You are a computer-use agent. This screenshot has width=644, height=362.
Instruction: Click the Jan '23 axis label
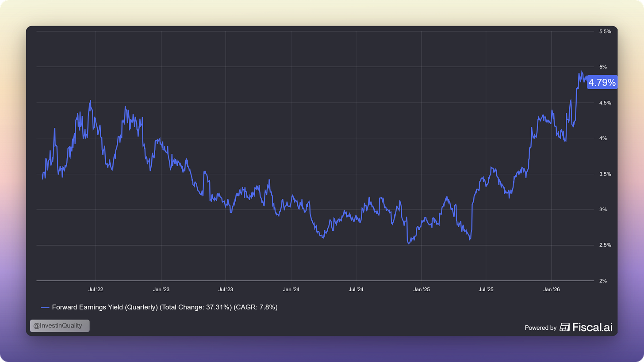point(161,290)
